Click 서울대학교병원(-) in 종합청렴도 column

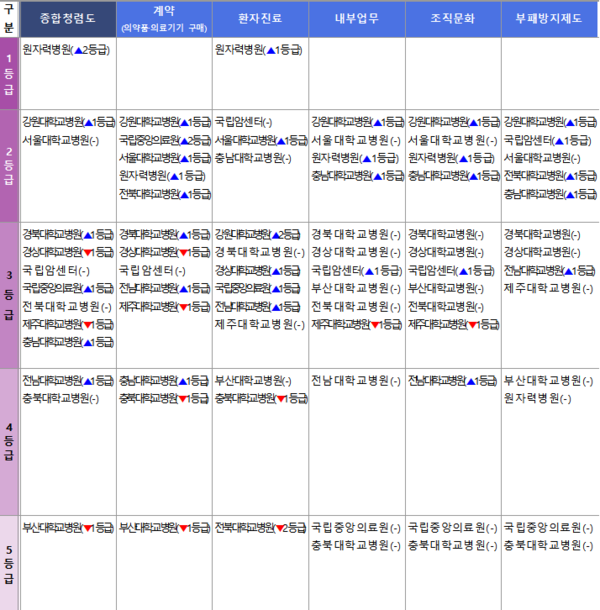click(x=61, y=140)
